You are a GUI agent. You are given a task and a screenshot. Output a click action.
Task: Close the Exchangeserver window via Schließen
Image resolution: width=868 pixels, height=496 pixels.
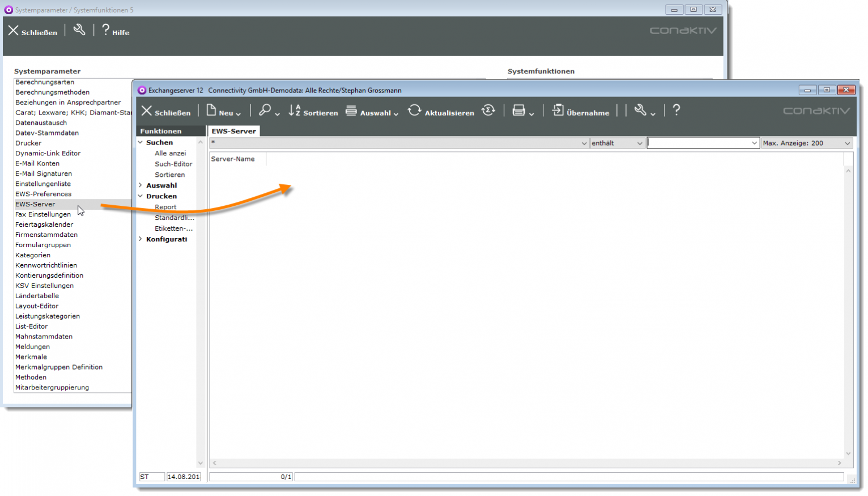pos(166,112)
